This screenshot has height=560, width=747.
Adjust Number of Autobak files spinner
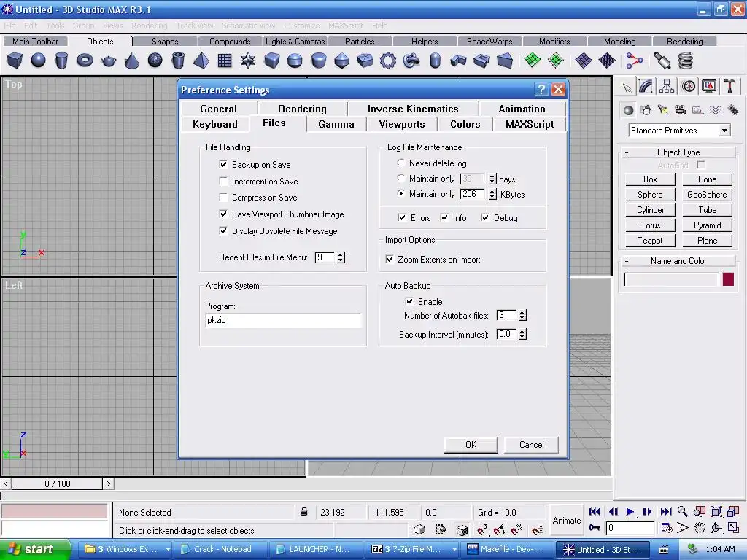[522, 315]
